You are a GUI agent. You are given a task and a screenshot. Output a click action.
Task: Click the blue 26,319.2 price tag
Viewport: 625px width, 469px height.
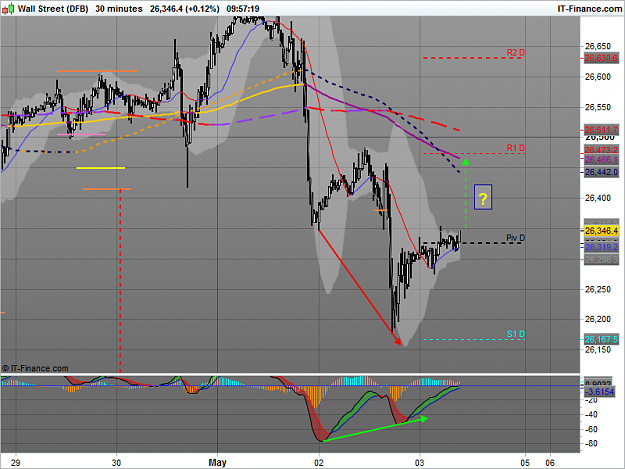[601, 247]
